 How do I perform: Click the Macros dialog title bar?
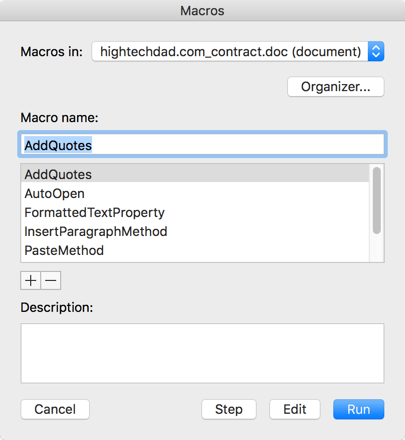tap(202, 11)
